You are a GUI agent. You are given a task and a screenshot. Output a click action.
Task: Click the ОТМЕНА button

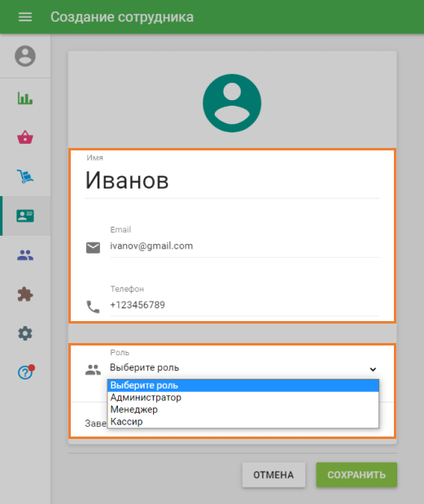click(x=273, y=475)
